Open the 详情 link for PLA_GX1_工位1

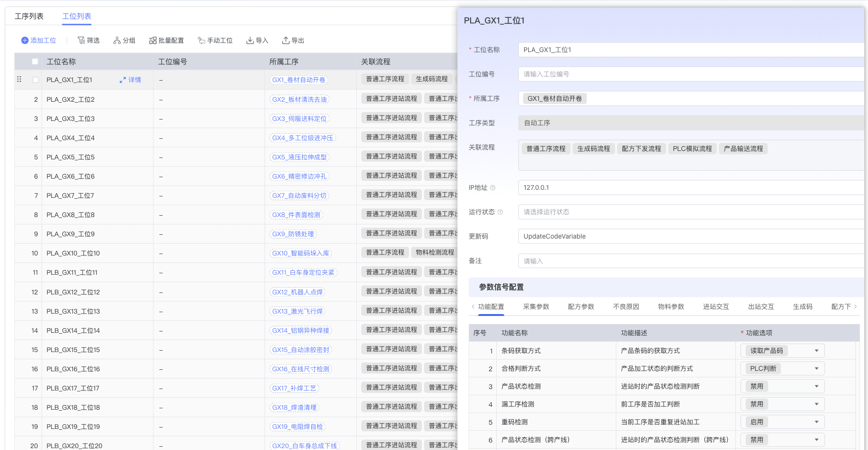[130, 80]
